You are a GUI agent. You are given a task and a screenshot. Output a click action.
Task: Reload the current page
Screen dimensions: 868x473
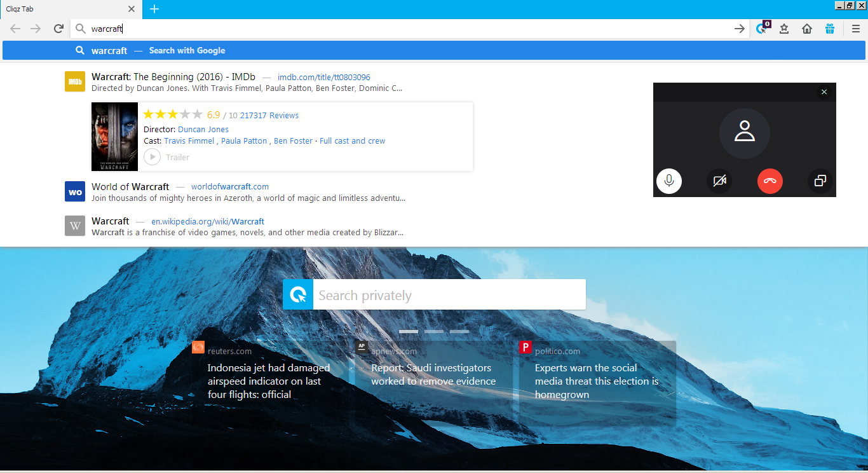[x=58, y=29]
